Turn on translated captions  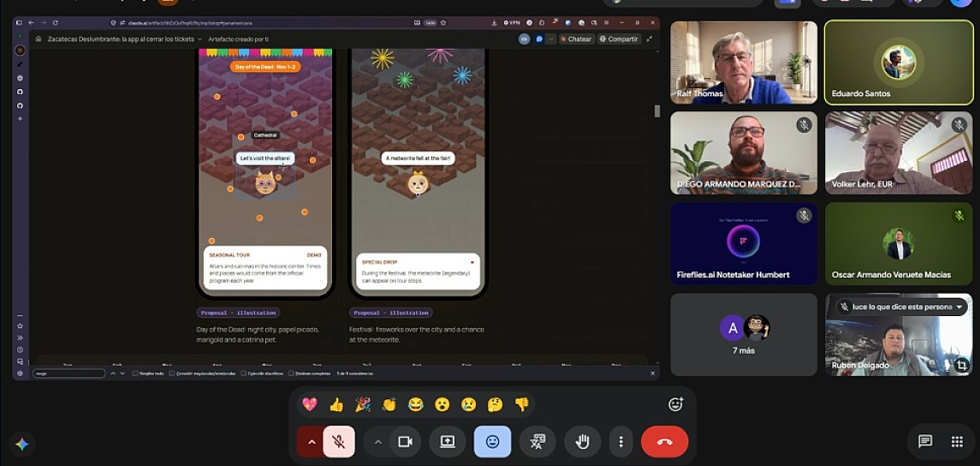point(538,442)
